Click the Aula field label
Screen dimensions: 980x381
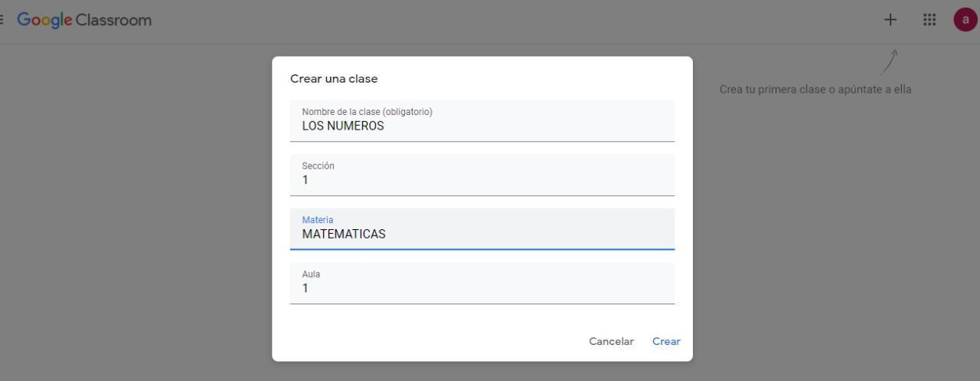coord(311,274)
